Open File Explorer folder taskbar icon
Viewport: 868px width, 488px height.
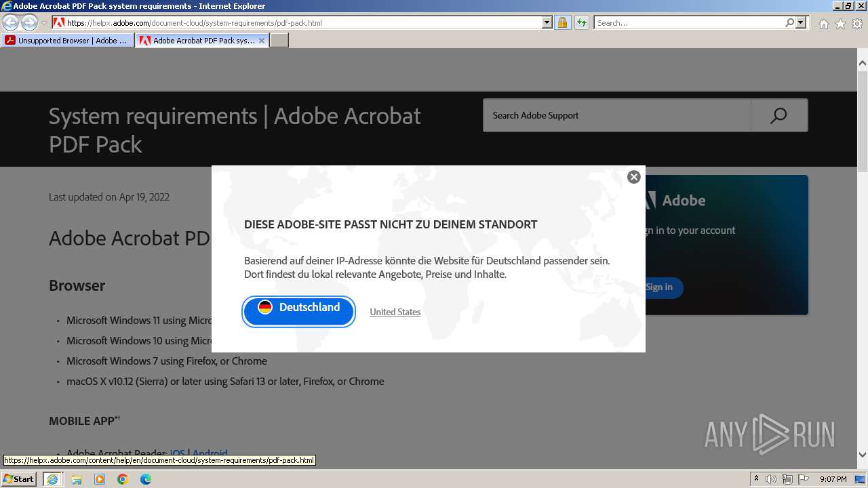77,479
